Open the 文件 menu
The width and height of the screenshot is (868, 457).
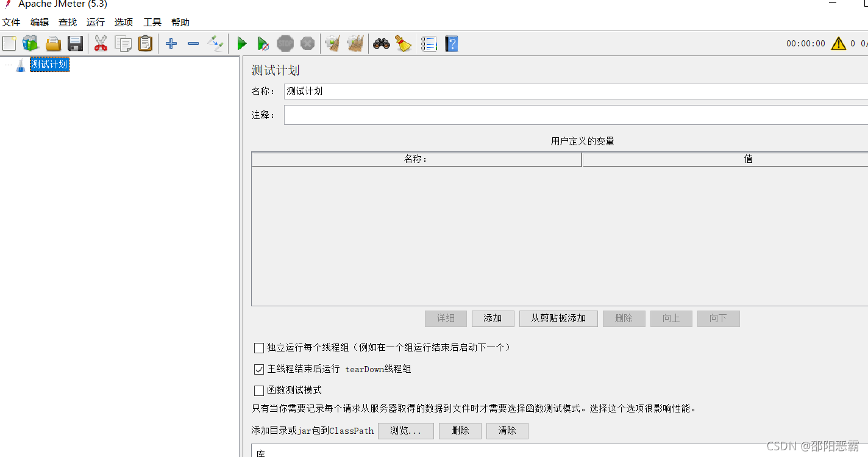click(x=11, y=22)
